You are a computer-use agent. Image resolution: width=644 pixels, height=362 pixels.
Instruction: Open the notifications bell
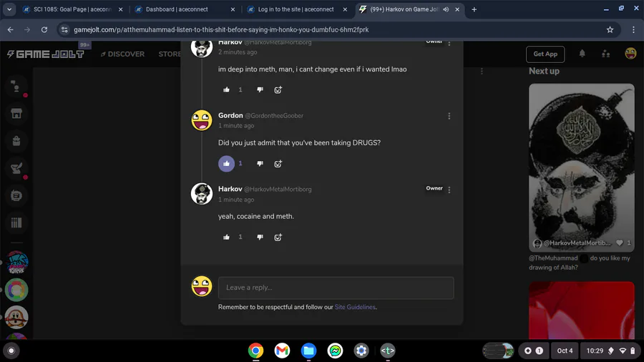tap(582, 54)
